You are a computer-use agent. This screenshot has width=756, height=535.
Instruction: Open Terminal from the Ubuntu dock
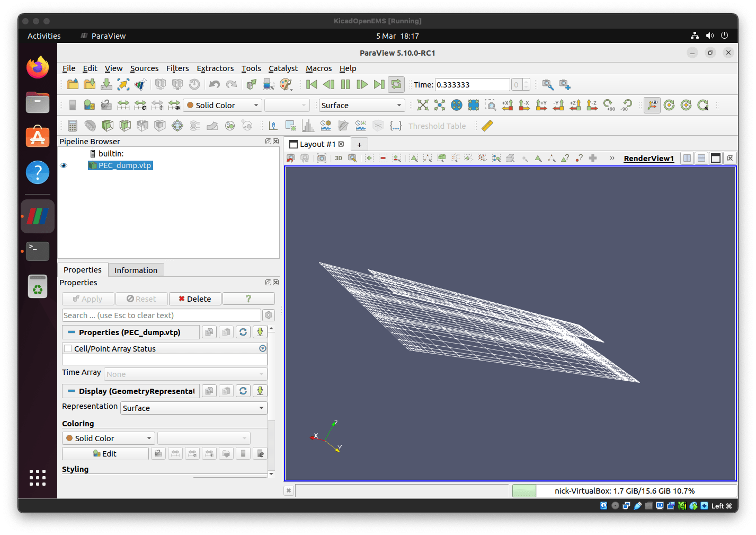[38, 251]
